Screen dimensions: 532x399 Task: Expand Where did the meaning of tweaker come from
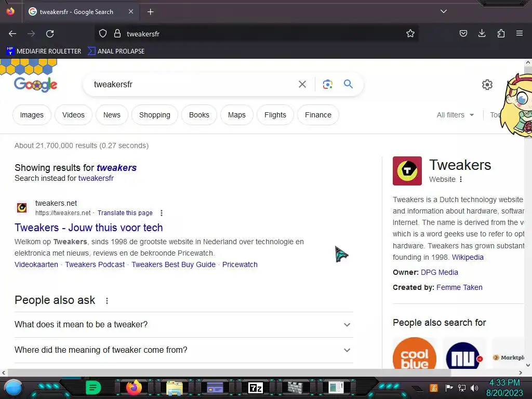coord(184,350)
